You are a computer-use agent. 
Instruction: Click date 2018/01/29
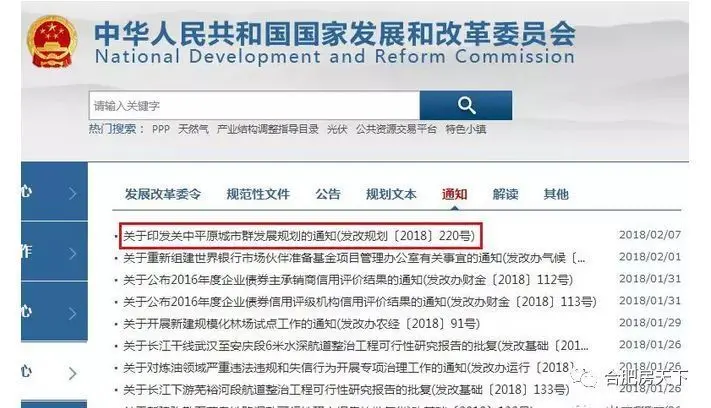[650, 322]
